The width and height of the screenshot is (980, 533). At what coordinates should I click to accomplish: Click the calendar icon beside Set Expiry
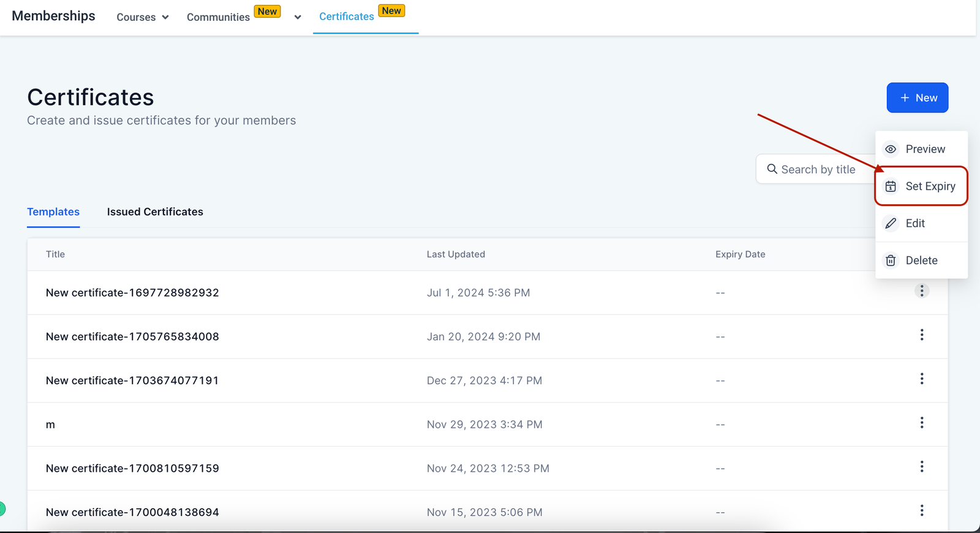[891, 187]
